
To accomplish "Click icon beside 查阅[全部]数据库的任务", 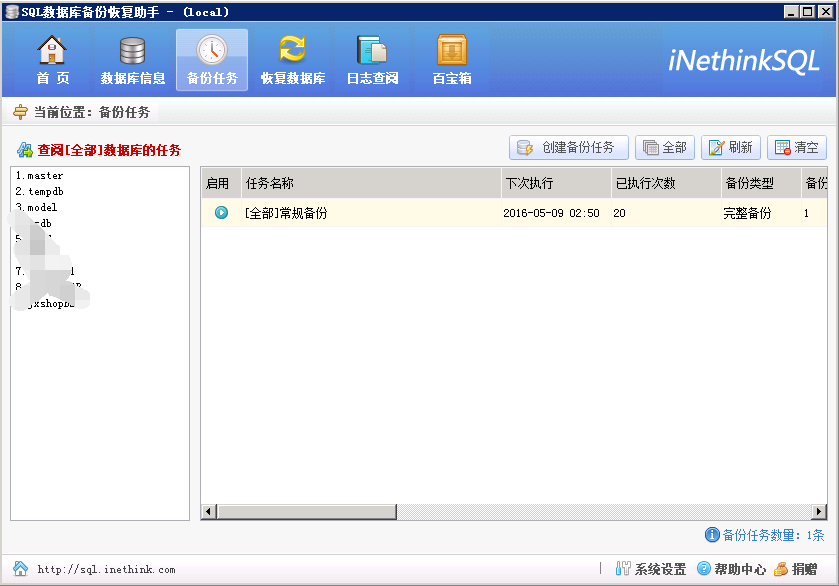I will (x=25, y=150).
